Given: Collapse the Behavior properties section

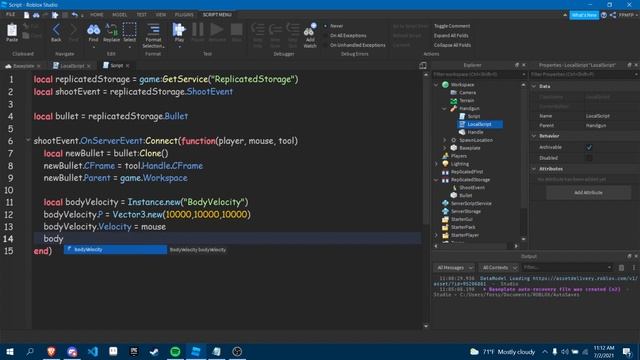Looking at the screenshot, I should pyautogui.click(x=534, y=136).
